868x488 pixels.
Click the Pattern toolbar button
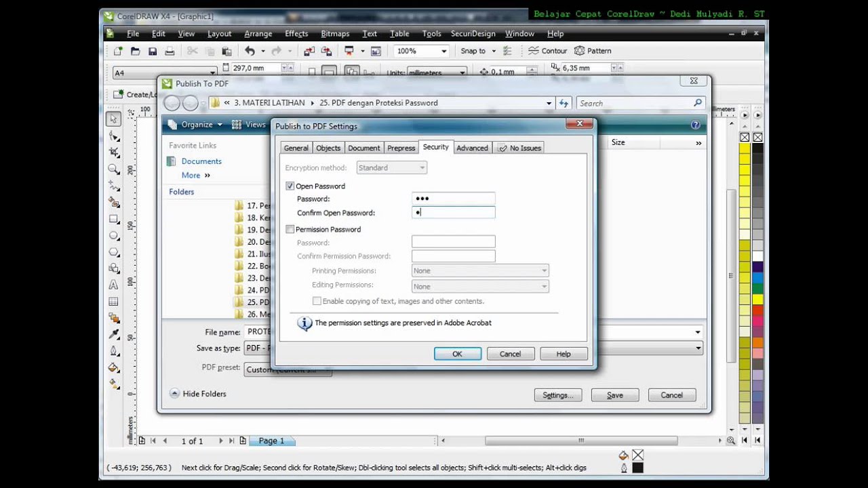click(x=593, y=51)
